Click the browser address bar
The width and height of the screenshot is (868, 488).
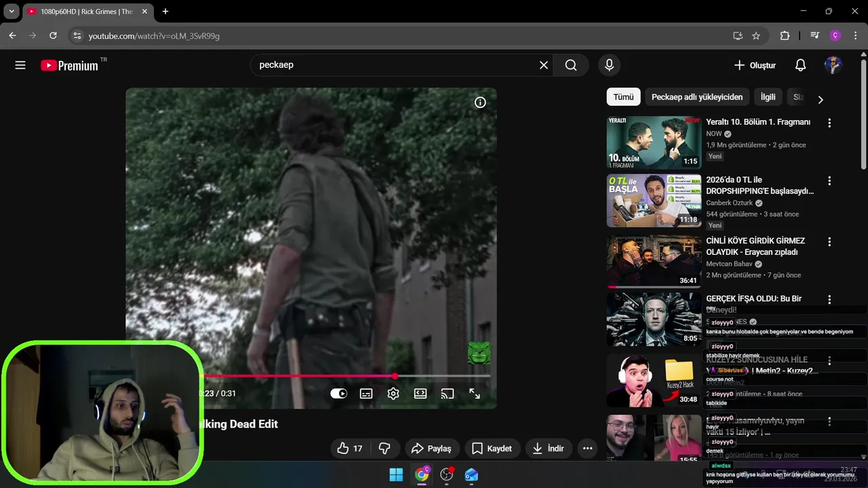[x=406, y=36]
